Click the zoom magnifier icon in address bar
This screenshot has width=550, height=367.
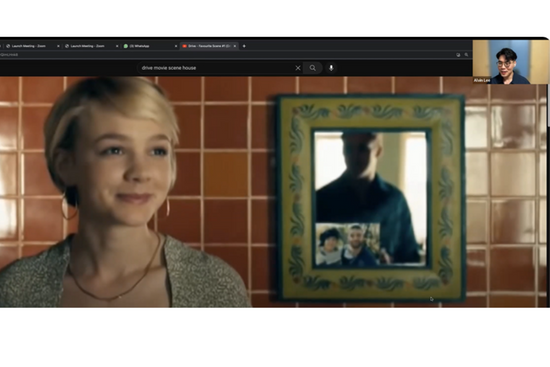tap(466, 55)
